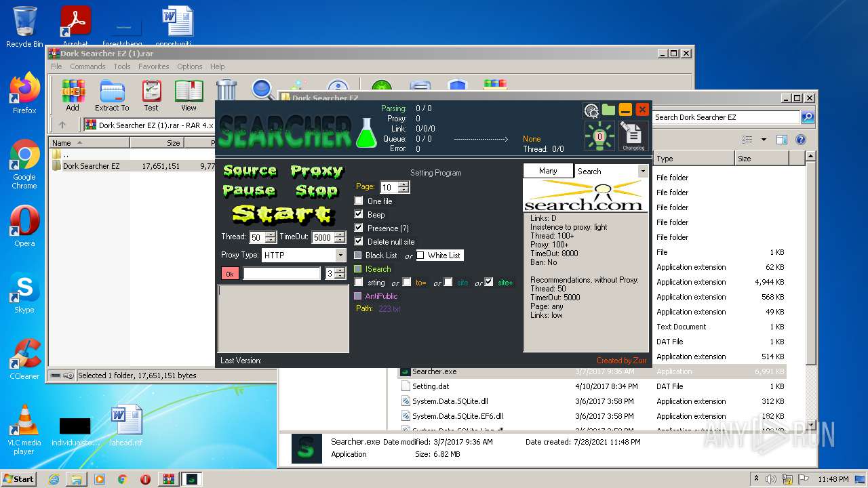868x488 pixels.
Task: Open Internet Explorer from taskbar
Action: 54,479
